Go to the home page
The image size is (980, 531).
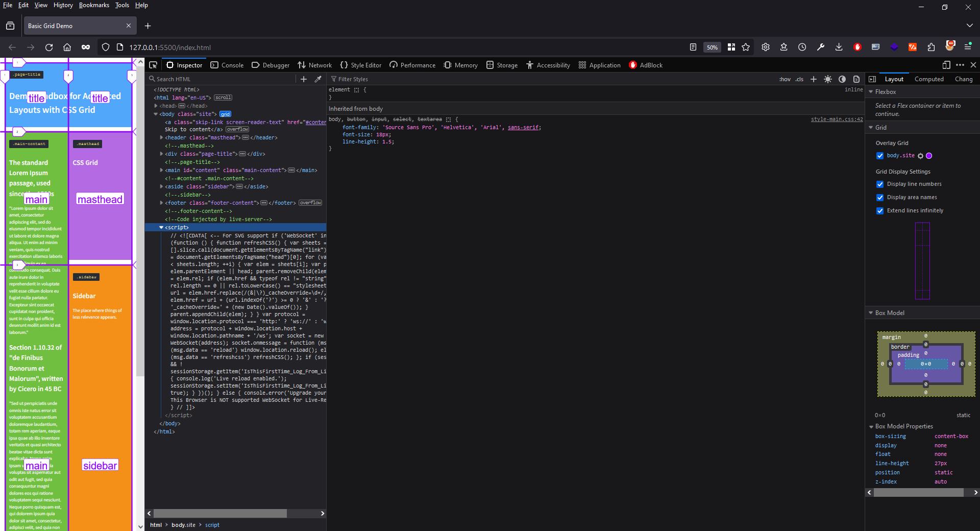67,47
